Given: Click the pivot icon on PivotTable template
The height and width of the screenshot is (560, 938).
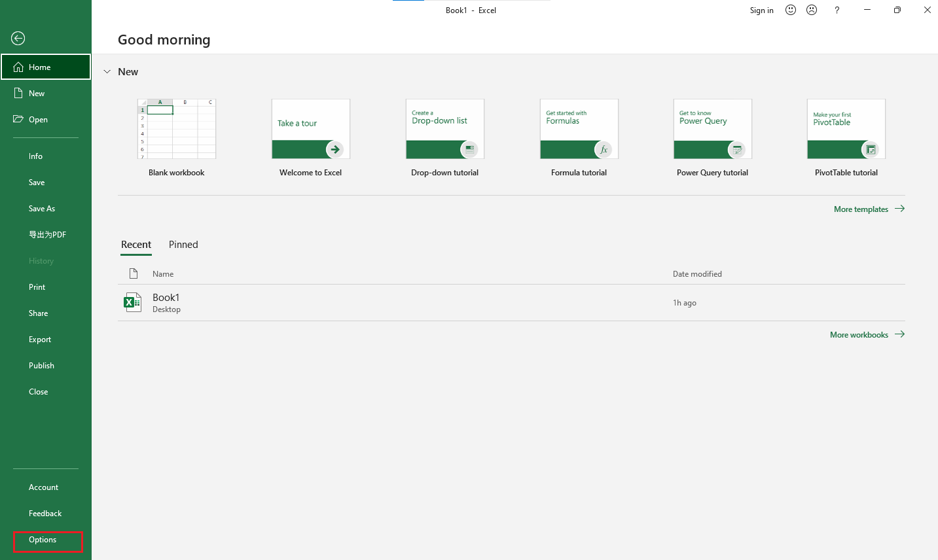Looking at the screenshot, I should click(871, 149).
